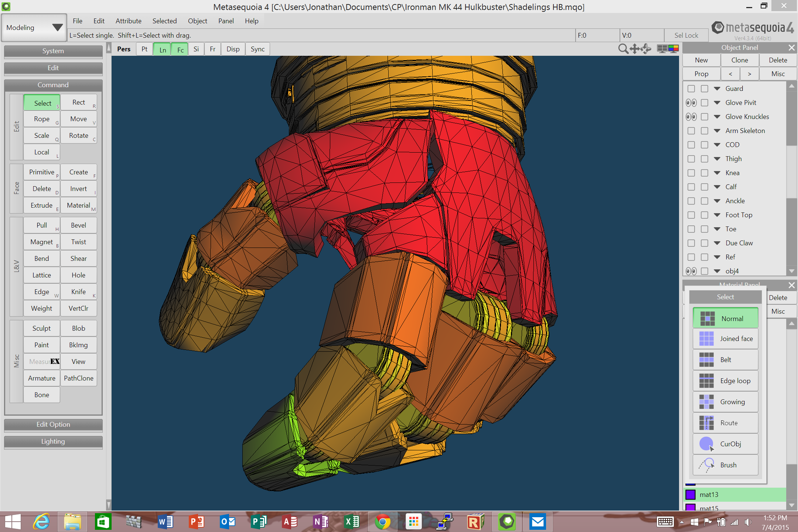Open File Explorer from taskbar
This screenshot has height=532, width=798.
(72, 522)
